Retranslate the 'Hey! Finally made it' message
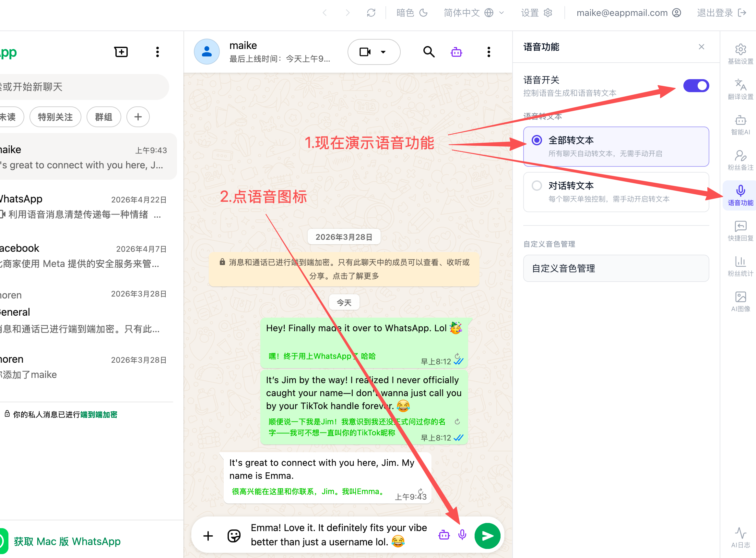 point(457,356)
